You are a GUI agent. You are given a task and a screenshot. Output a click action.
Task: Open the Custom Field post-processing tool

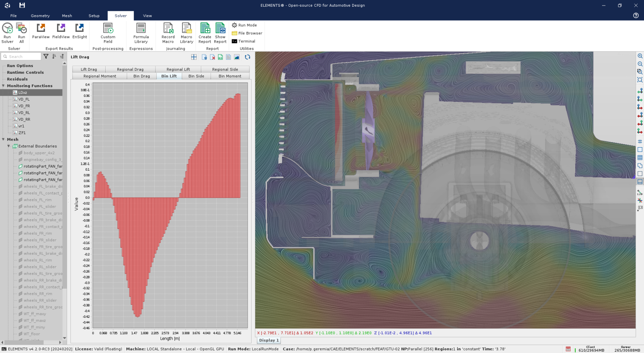[x=108, y=33]
